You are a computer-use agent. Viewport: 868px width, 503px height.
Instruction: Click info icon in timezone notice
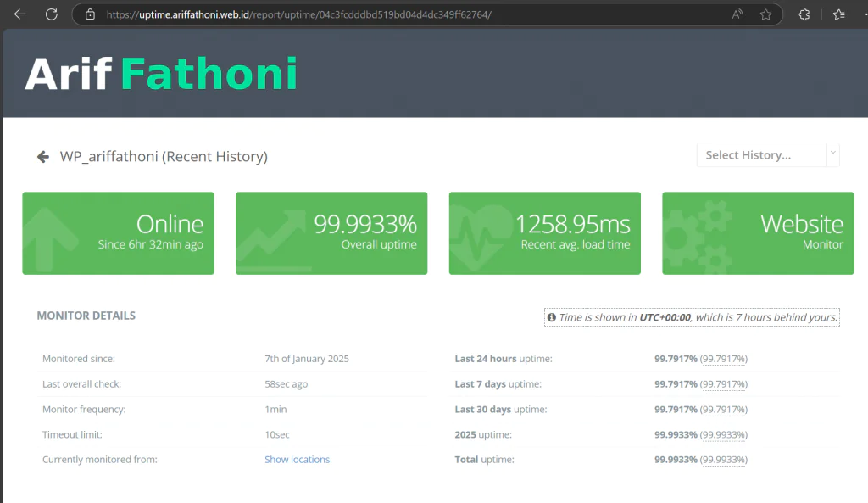[551, 317]
